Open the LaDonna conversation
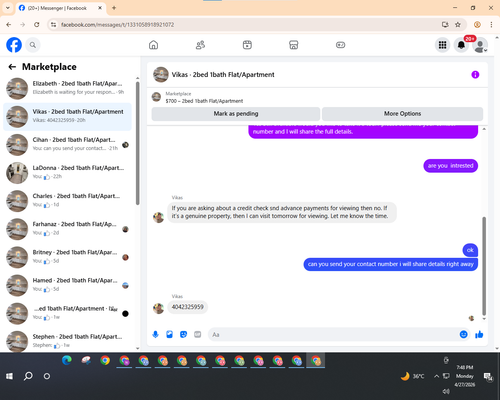This screenshot has height=400, width=500. point(67,173)
